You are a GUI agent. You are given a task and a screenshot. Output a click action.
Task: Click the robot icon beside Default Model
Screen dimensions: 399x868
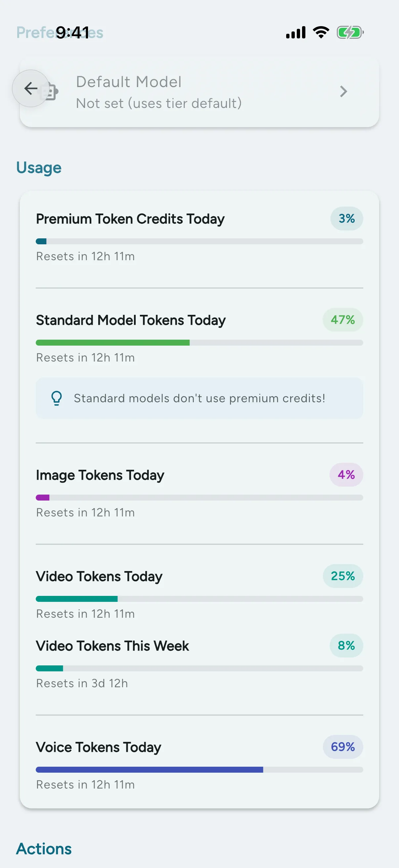click(x=51, y=91)
